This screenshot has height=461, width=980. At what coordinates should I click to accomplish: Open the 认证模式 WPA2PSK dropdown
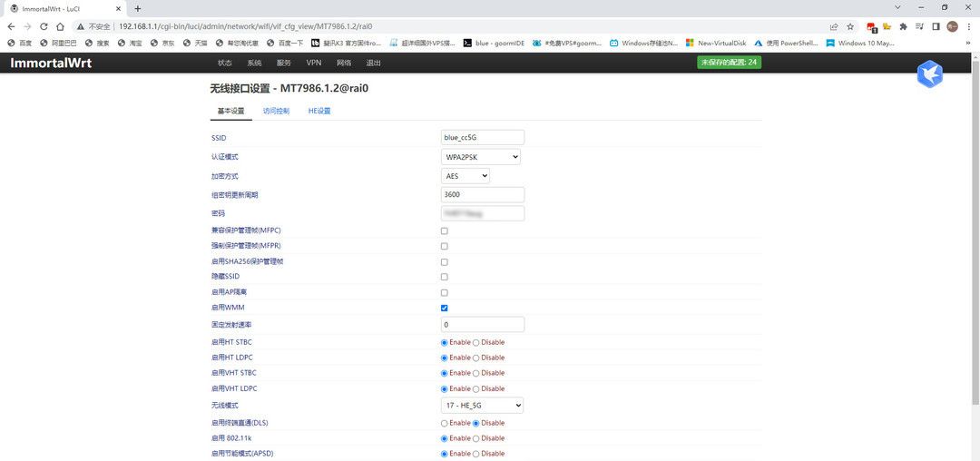481,157
